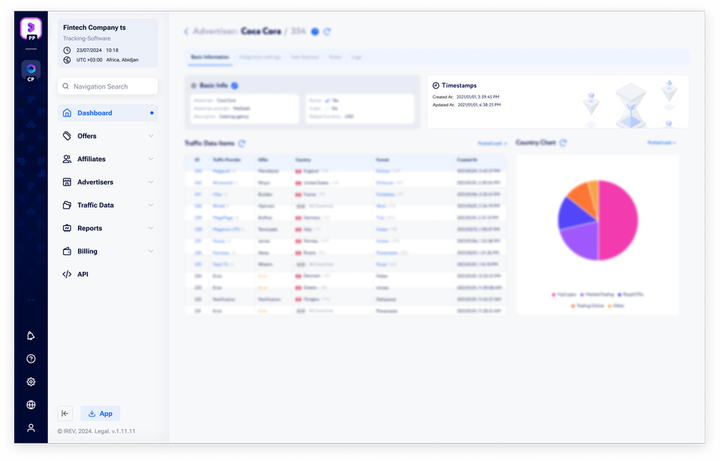
Task: Switch to the Goals tab
Action: coord(335,57)
